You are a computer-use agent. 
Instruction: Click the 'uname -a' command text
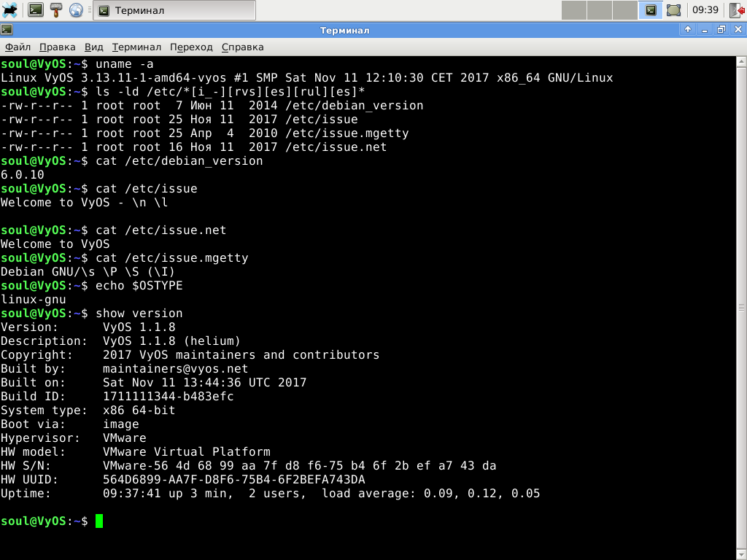124,64
